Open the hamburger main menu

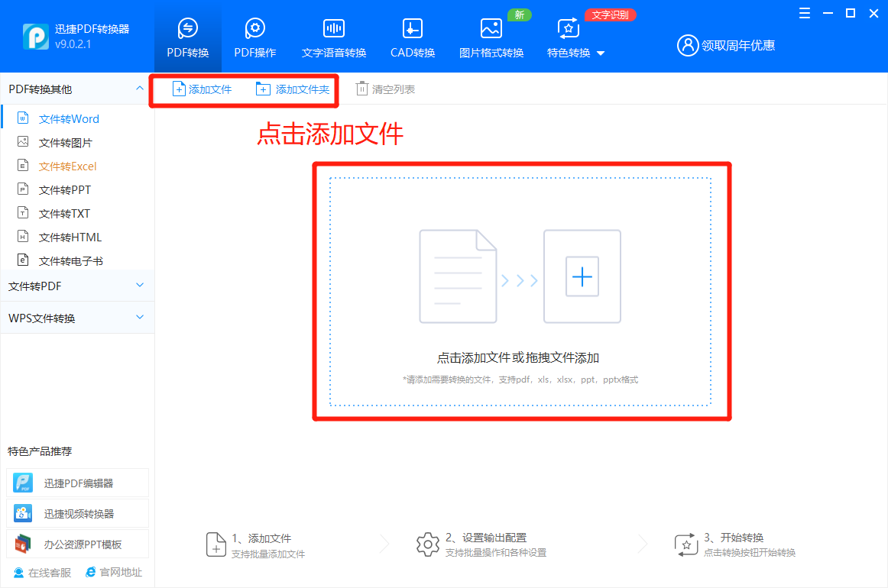coord(804,13)
